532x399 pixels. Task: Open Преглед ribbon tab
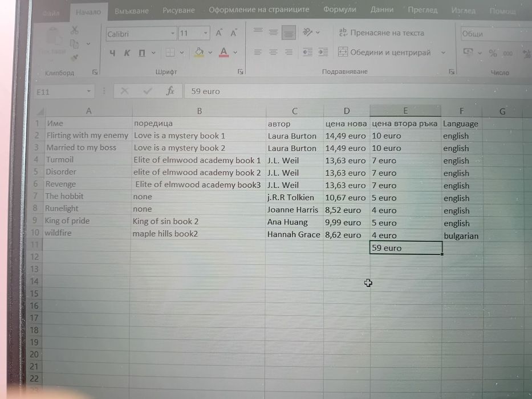pyautogui.click(x=423, y=10)
